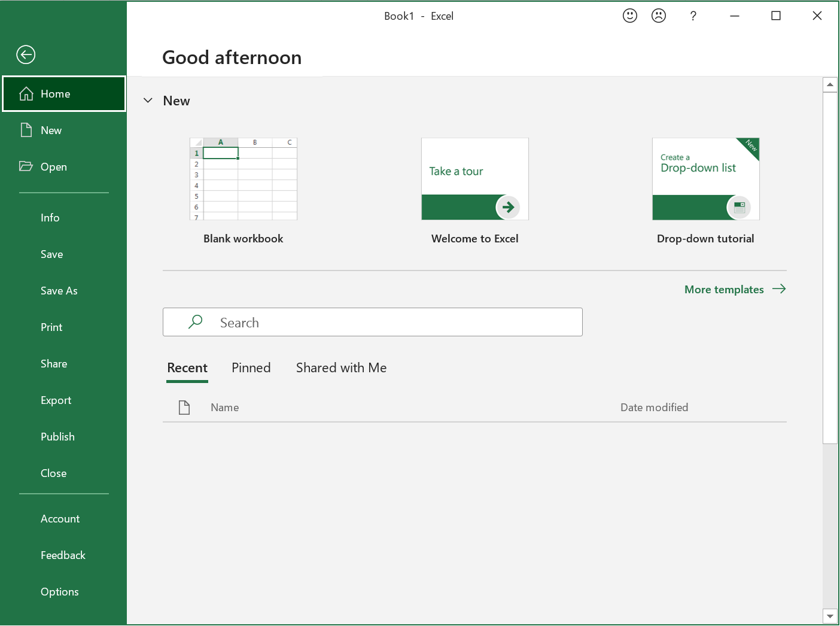Click the arrow icon on Take a tour card
Image resolution: width=840 pixels, height=626 pixels.
[508, 207]
